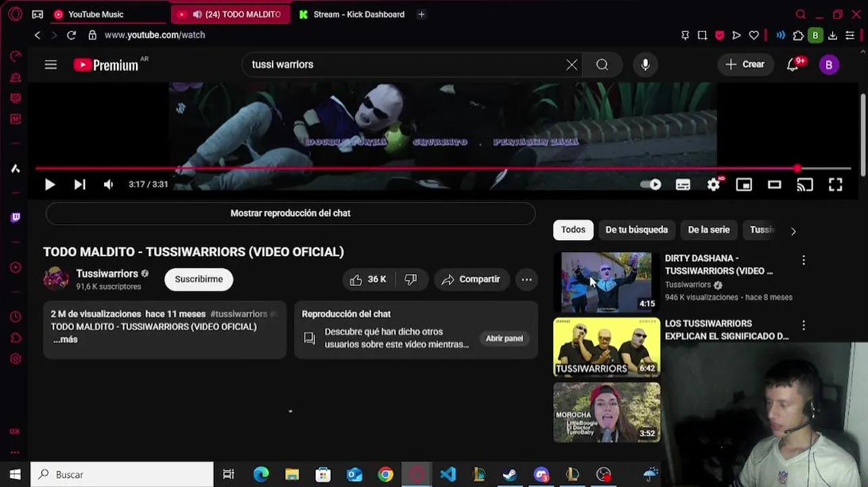Open the TUSSIWARRIORS 6:42 video thumbnail
The height and width of the screenshot is (487, 868).
click(x=607, y=347)
